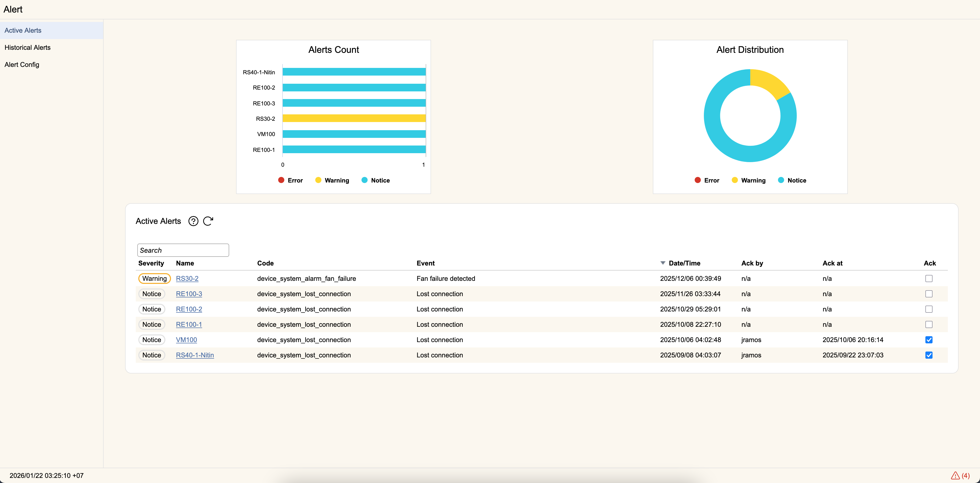Sort by the Code column header
This screenshot has height=483, width=980.
pyautogui.click(x=265, y=263)
